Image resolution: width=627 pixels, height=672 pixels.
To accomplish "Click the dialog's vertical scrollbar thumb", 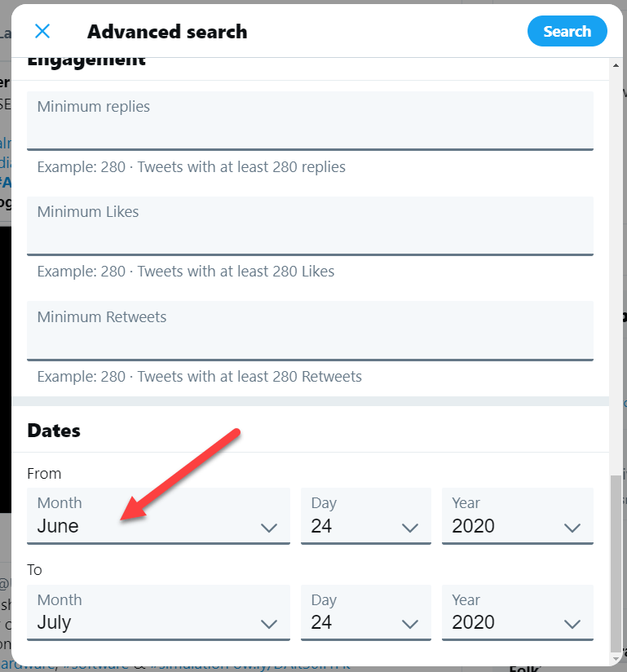I will click(616, 564).
